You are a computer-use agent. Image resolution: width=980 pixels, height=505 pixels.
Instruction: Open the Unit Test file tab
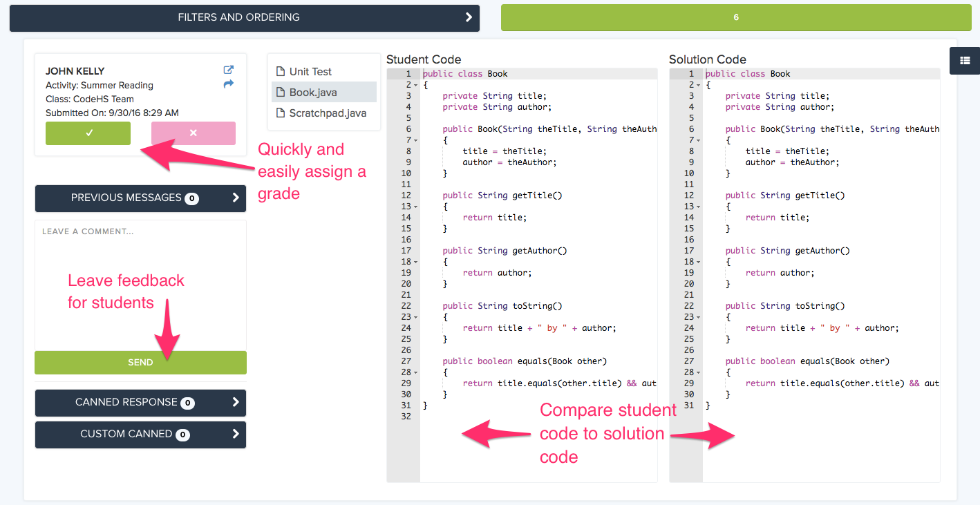[324, 71]
